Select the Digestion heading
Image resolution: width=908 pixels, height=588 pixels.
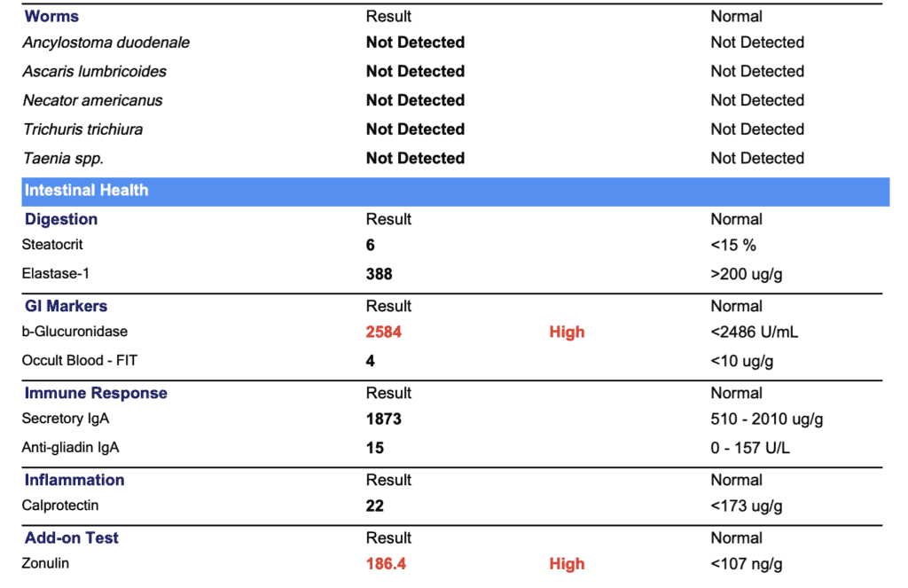(61, 219)
